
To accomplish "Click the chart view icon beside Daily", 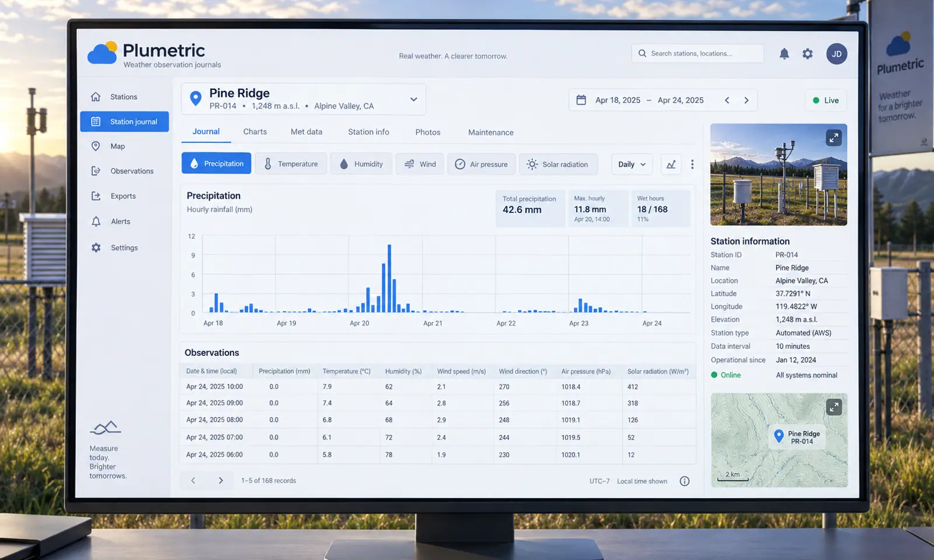I will coord(671,164).
